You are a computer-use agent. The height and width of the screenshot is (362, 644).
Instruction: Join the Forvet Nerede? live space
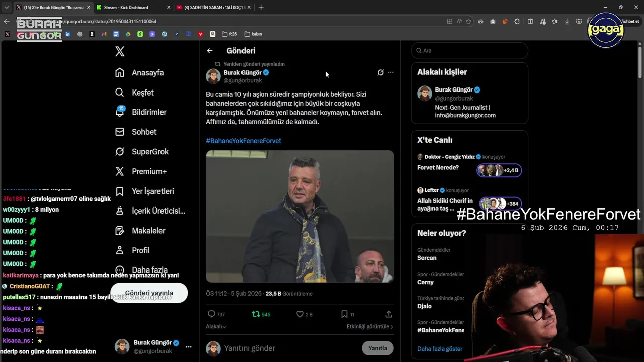(469, 164)
